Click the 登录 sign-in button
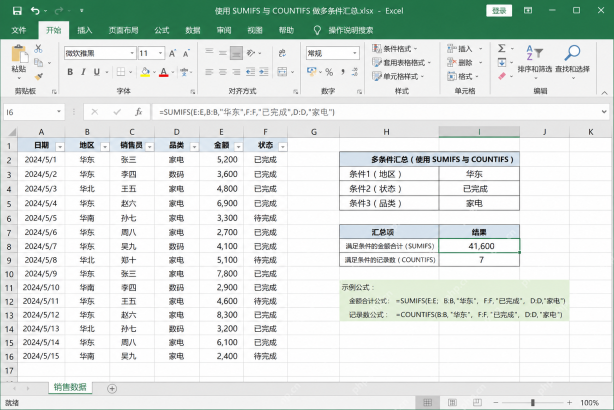Viewport: 614px width, 410px height. click(x=499, y=11)
